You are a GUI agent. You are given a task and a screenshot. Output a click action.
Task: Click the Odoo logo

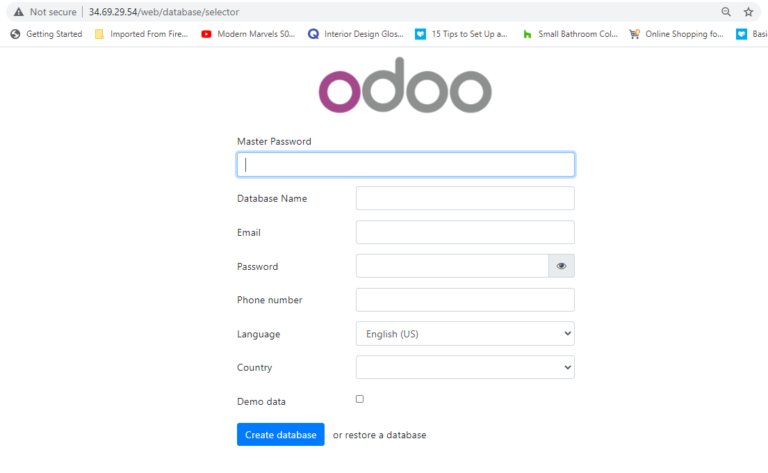click(x=405, y=91)
